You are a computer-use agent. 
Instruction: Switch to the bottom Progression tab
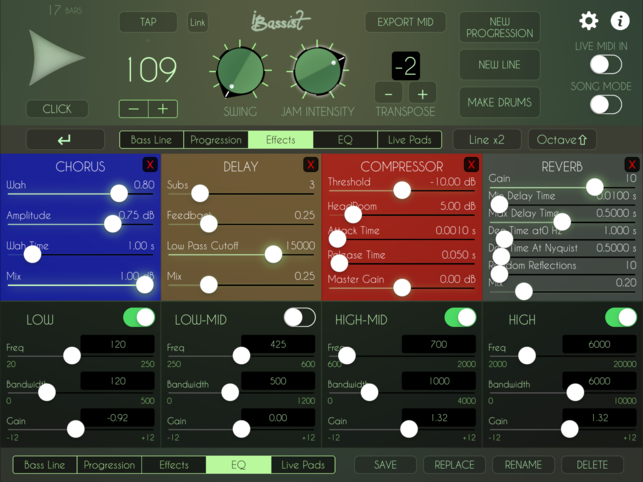click(109, 465)
